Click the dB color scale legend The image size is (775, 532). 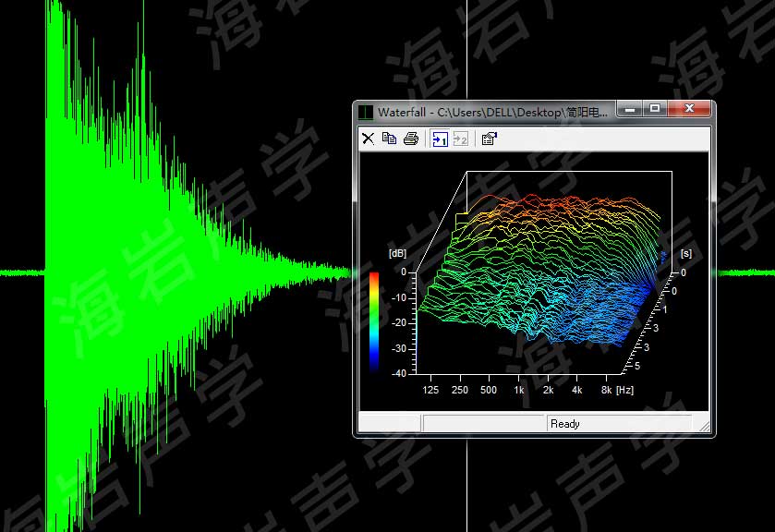click(374, 320)
